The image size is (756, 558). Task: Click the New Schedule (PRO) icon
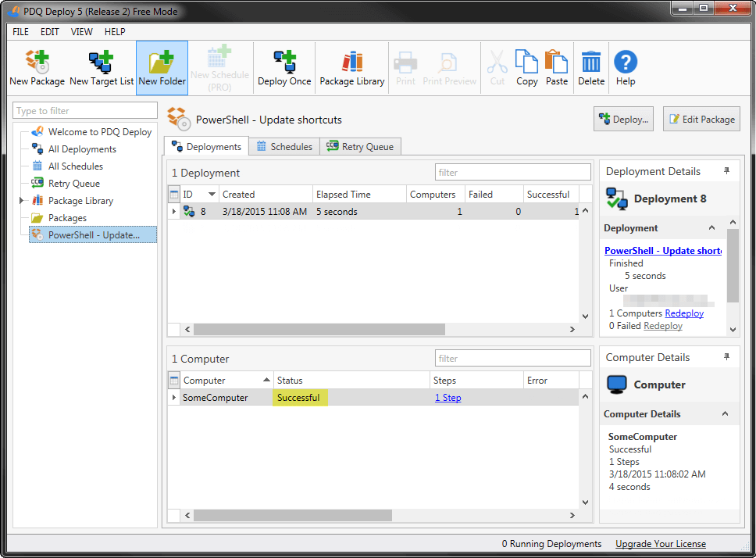tap(219, 56)
